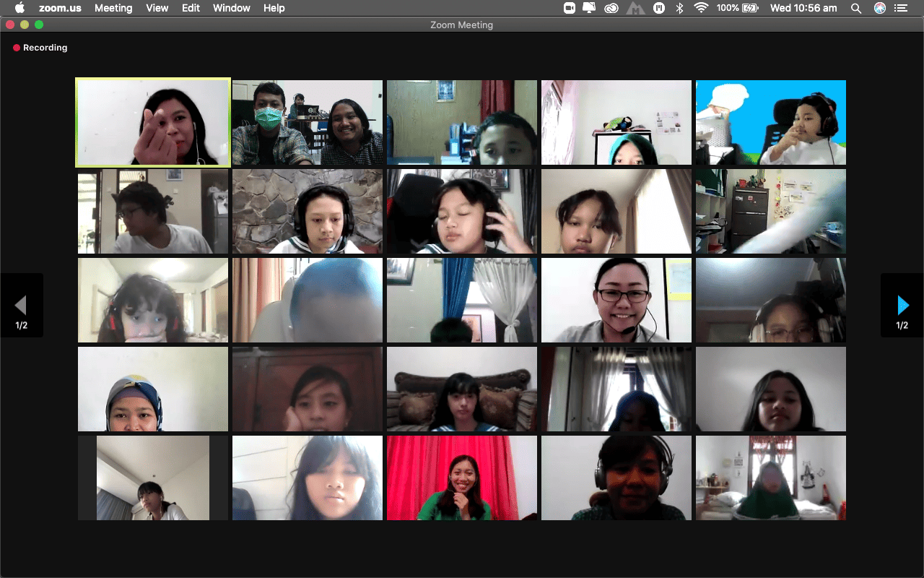Select active speaker tile with yellow border
Image resolution: width=924 pixels, height=578 pixels.
click(x=153, y=123)
